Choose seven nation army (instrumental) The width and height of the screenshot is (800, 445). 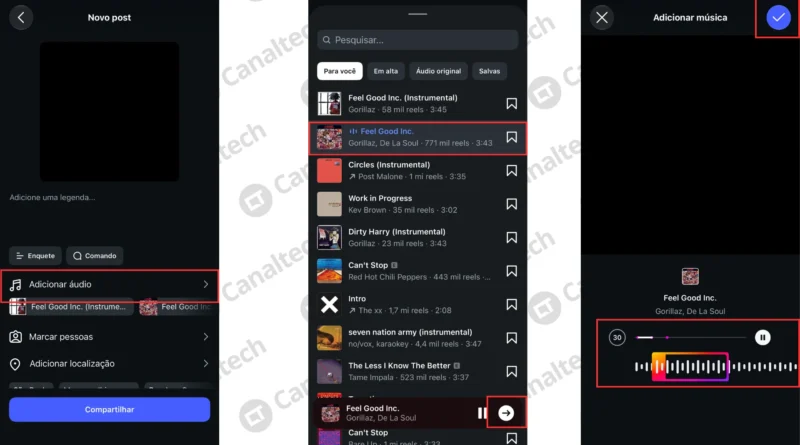pyautogui.click(x=417, y=338)
